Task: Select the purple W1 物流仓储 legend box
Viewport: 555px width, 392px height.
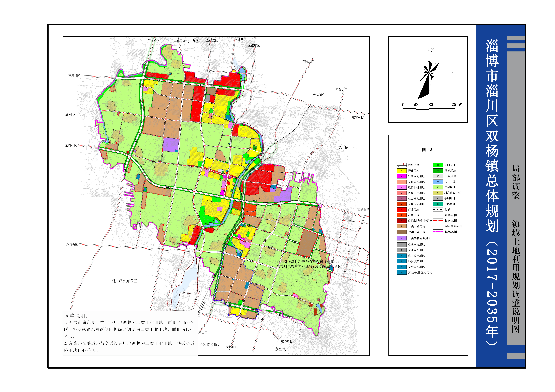Action: (x=402, y=238)
